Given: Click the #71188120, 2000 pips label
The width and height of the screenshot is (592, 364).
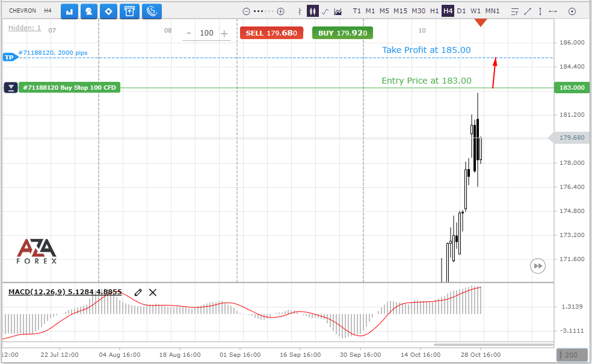Looking at the screenshot, I should coord(53,52).
